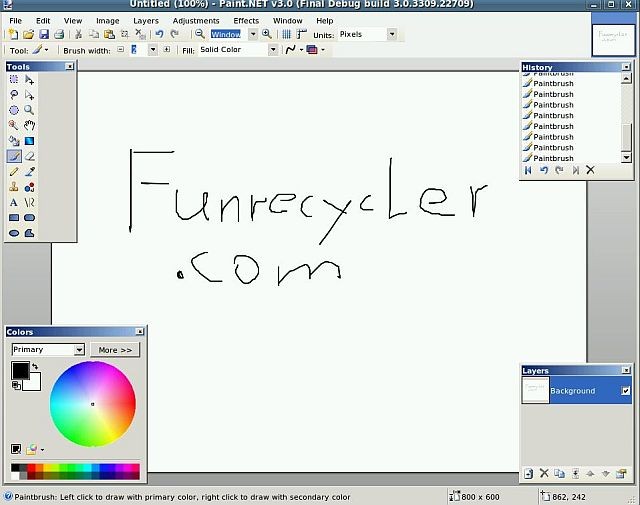Reset colors to black and white
The image size is (640, 505).
(16, 385)
